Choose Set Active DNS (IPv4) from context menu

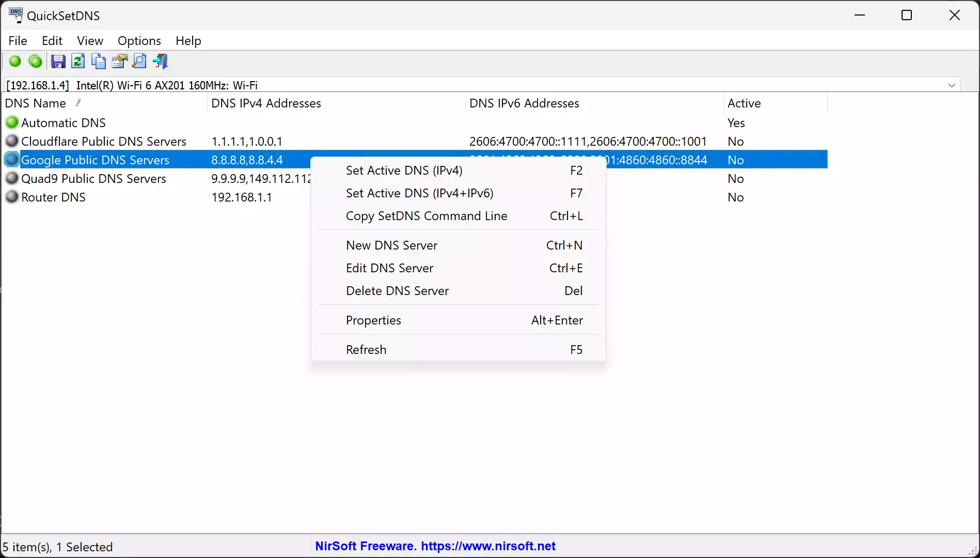point(458,171)
